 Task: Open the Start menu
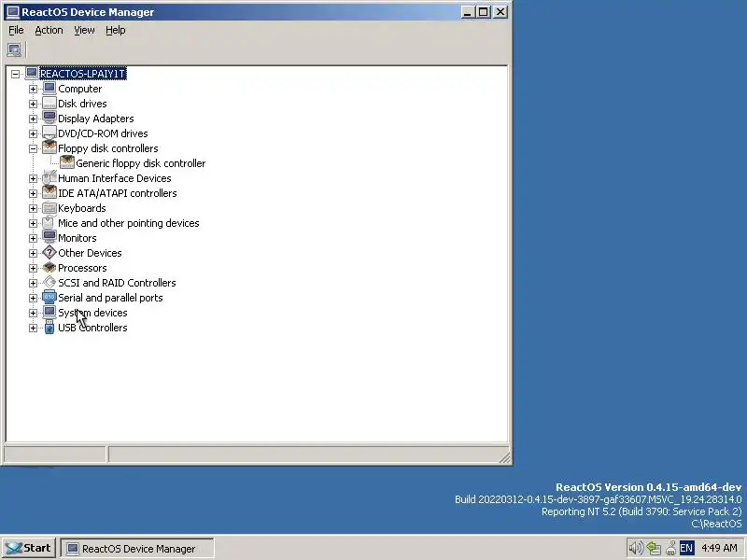click(29, 548)
